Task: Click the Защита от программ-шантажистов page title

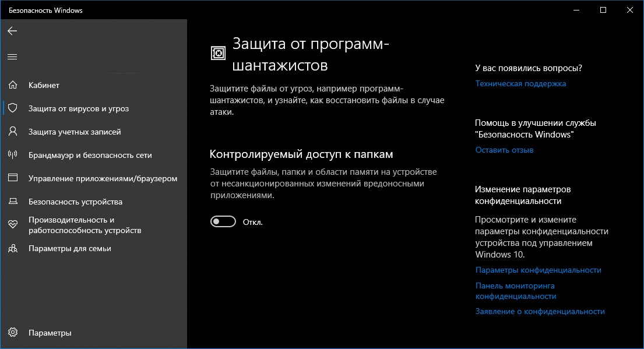Action: coord(311,54)
